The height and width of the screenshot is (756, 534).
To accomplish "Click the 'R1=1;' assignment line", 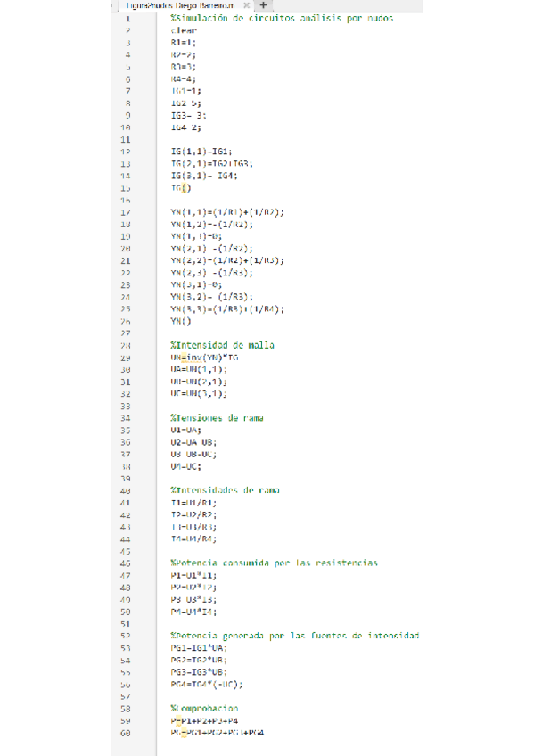I will [183, 43].
